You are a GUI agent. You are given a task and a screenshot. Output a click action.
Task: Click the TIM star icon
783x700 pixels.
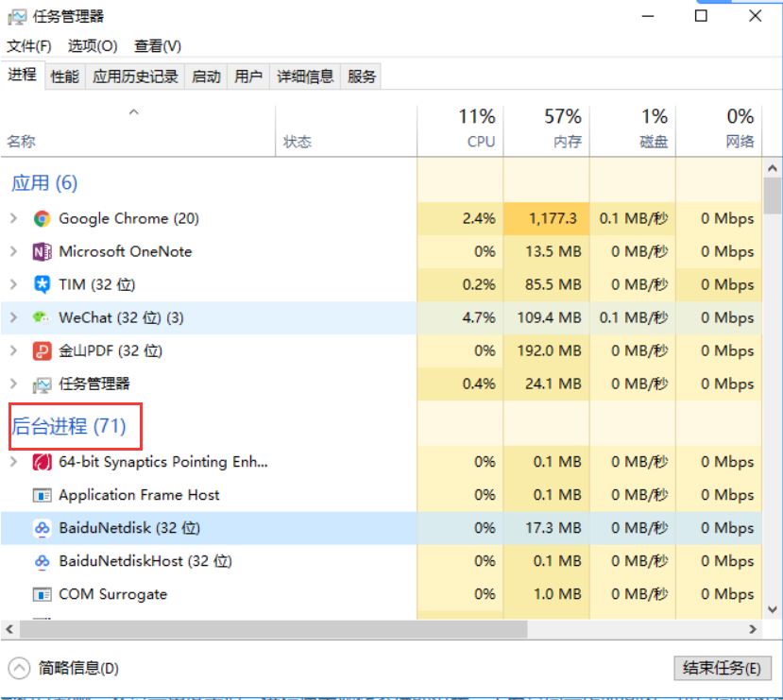click(x=42, y=284)
